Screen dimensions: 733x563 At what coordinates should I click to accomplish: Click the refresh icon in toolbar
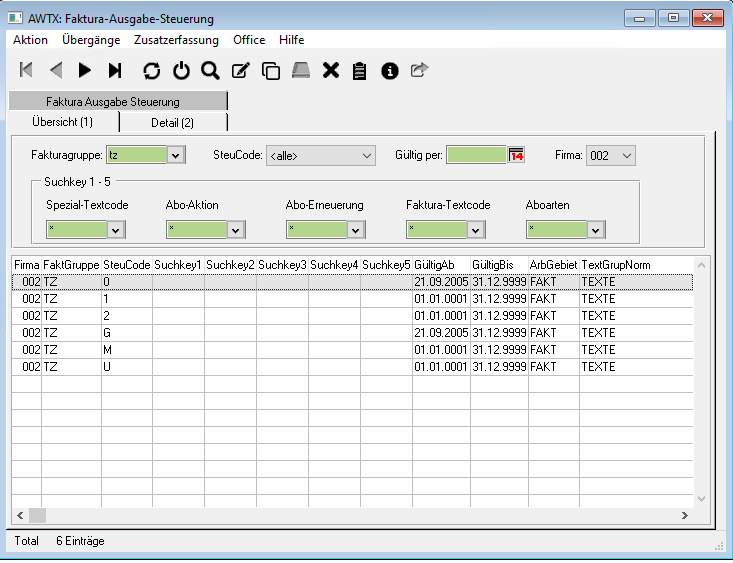point(151,70)
